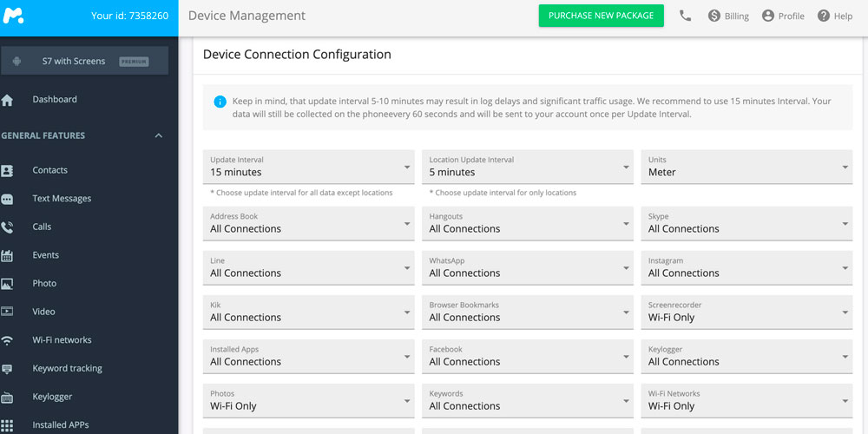Viewport: 868px width, 434px height.
Task: Click the Keylogger keyboard icon
Action: click(7, 397)
